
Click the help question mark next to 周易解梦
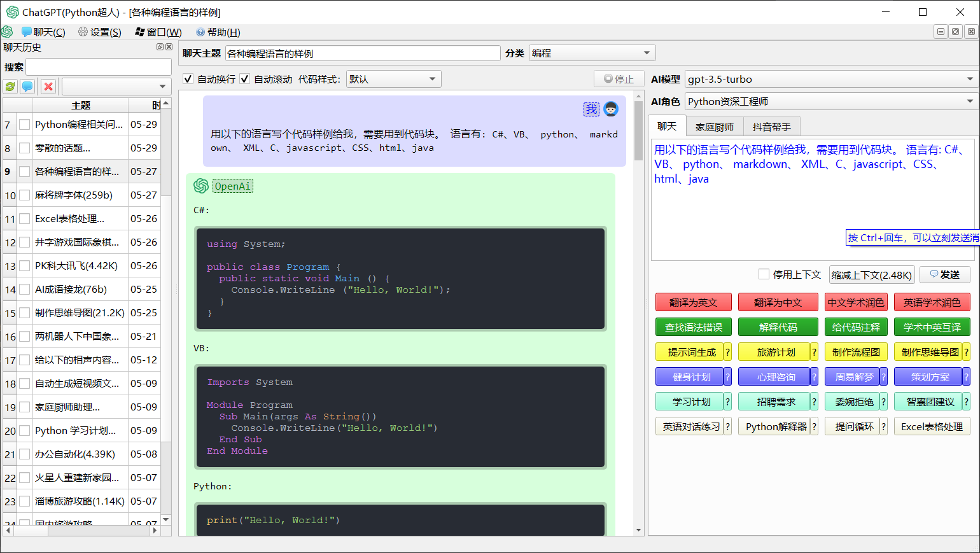click(883, 377)
